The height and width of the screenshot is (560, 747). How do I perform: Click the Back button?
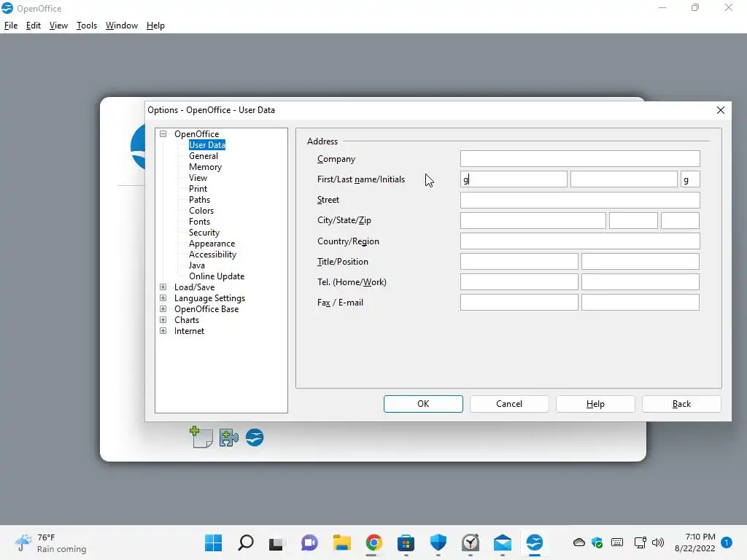681,404
